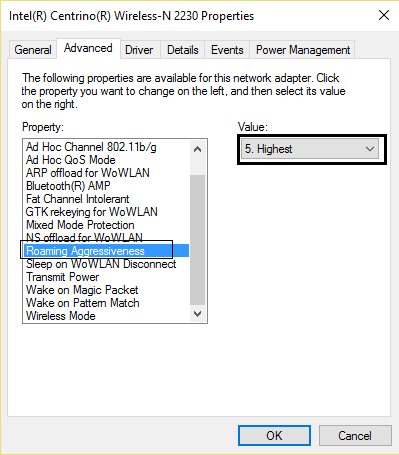Select the Events tab
This screenshot has height=455, width=399.
[x=227, y=50]
